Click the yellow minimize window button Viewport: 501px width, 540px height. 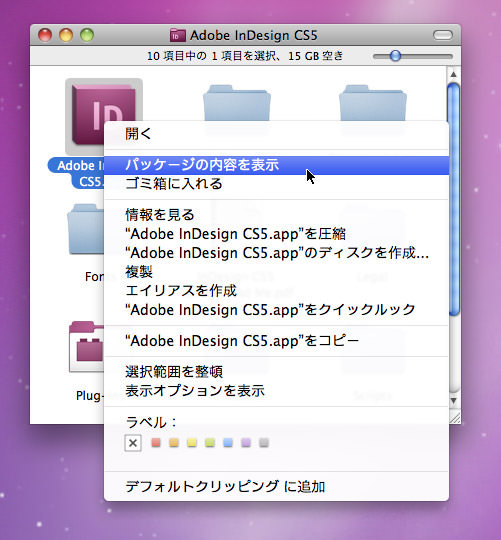click(66, 35)
